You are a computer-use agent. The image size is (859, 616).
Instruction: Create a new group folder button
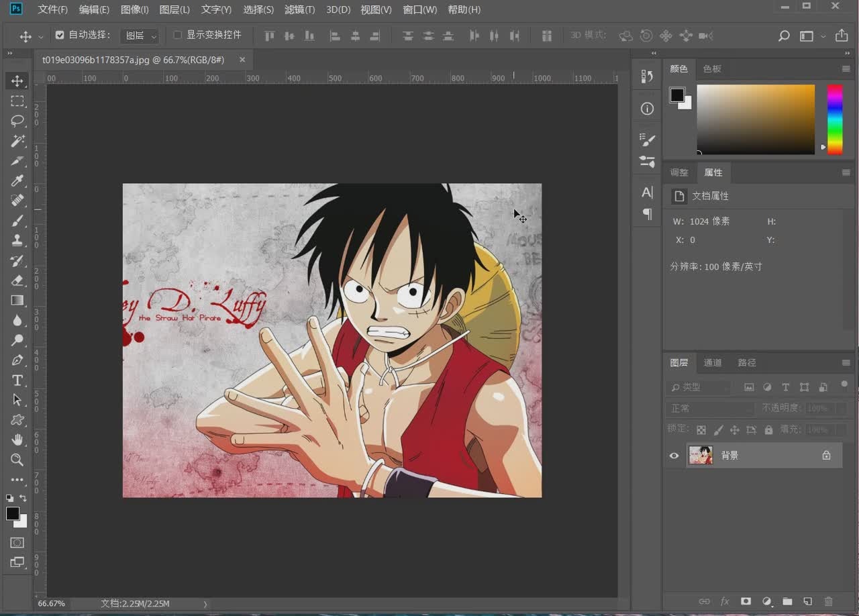[x=787, y=601]
